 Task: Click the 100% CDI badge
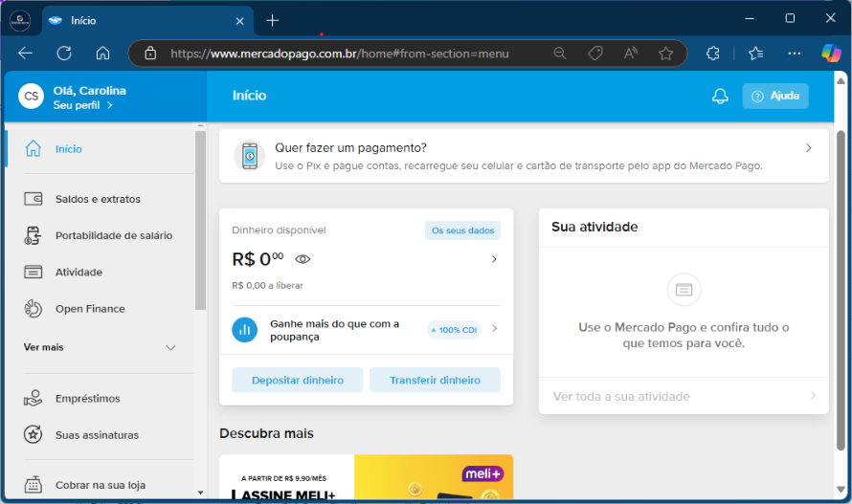pos(455,330)
